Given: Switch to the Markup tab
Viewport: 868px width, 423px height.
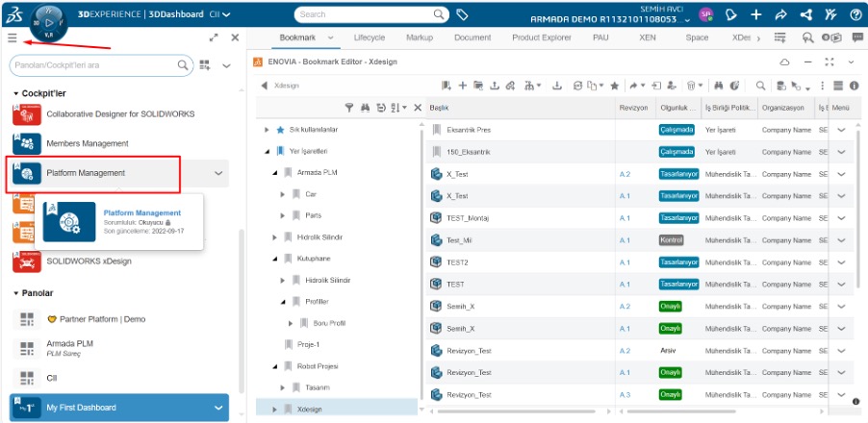Looking at the screenshot, I should 419,37.
